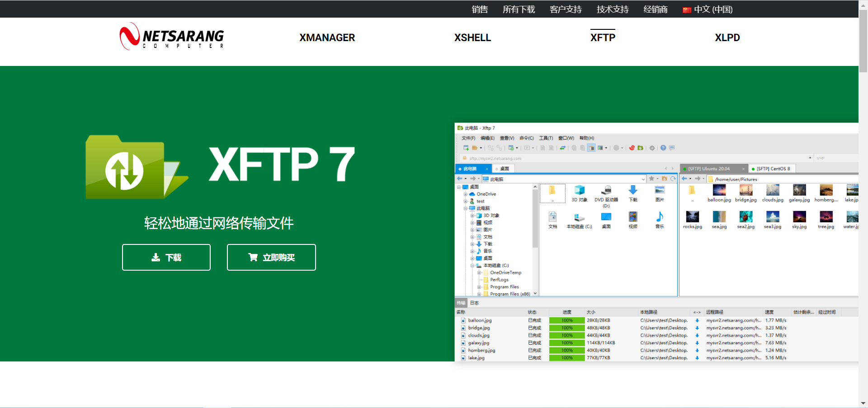The image size is (868, 408).
Task: Click the local pane favorites star icon
Action: click(x=651, y=179)
